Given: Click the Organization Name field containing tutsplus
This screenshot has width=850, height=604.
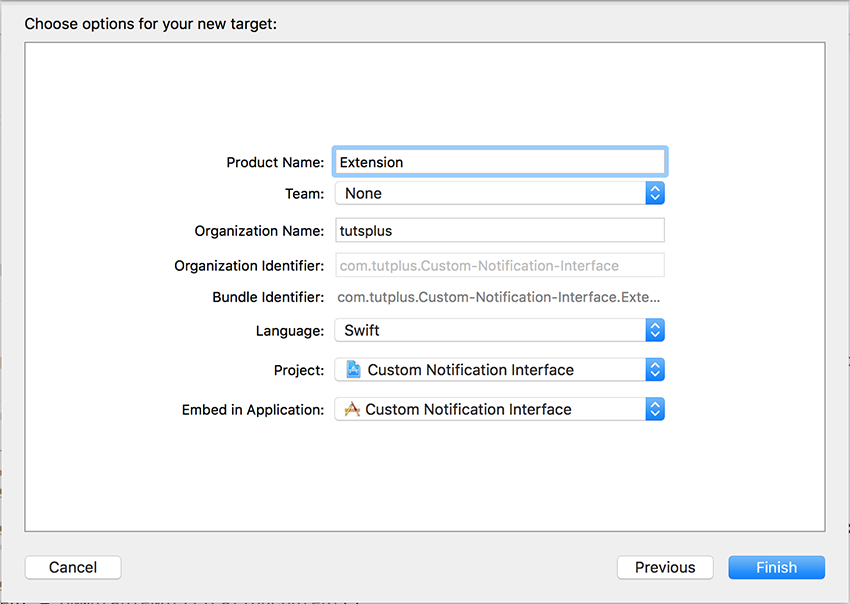Looking at the screenshot, I should [500, 230].
